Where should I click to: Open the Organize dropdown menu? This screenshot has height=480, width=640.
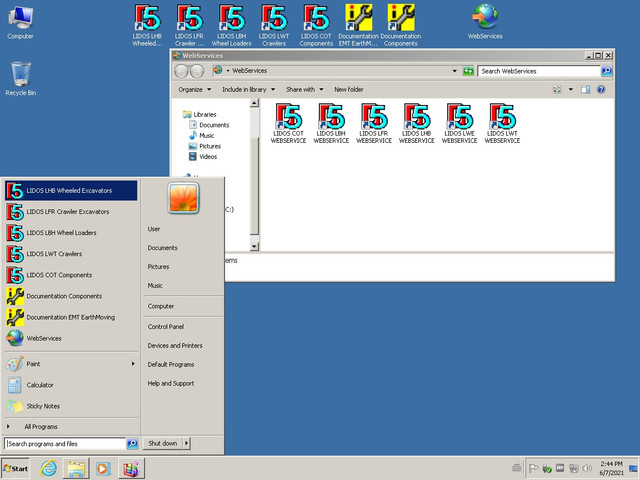pyautogui.click(x=194, y=89)
